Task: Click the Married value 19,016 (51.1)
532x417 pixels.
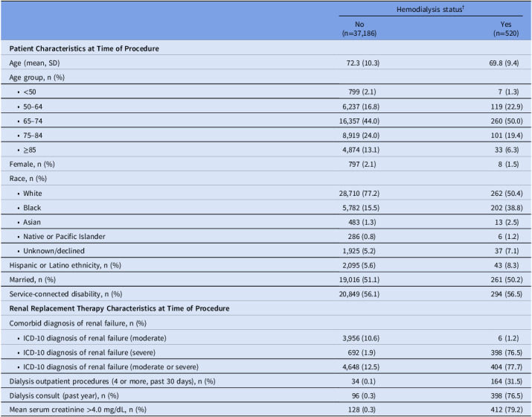Action: (359, 280)
